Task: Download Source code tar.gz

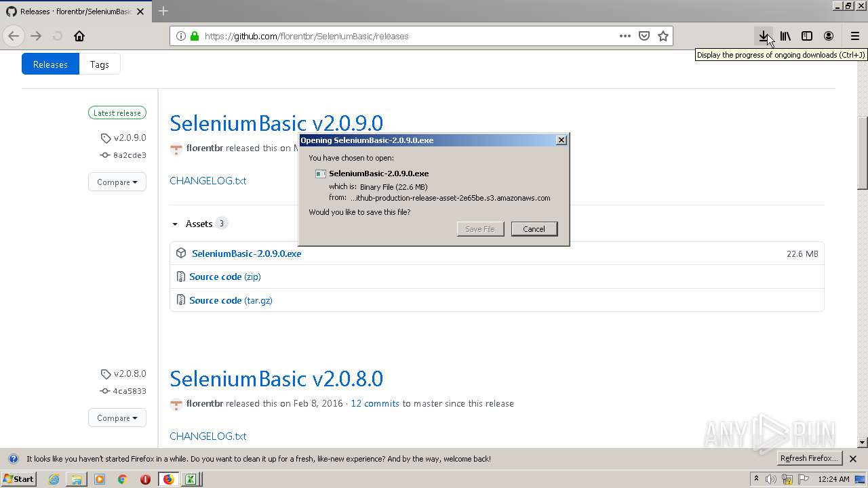Action: tap(231, 300)
